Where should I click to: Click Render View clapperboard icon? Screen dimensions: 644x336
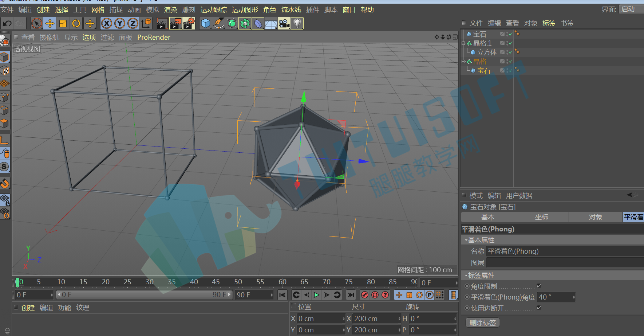click(162, 23)
